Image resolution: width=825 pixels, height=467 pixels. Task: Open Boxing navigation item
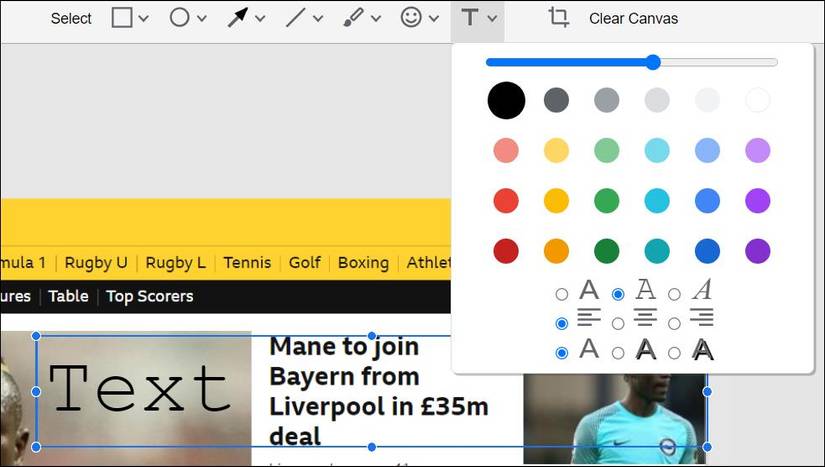[x=364, y=262]
